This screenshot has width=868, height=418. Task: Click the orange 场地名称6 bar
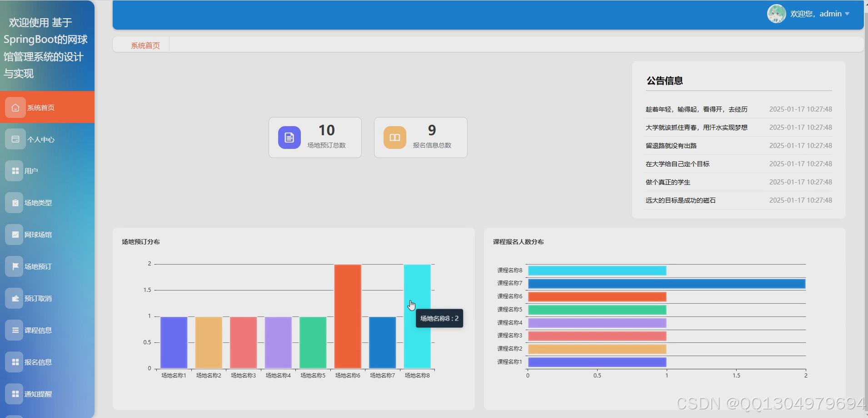pos(348,316)
